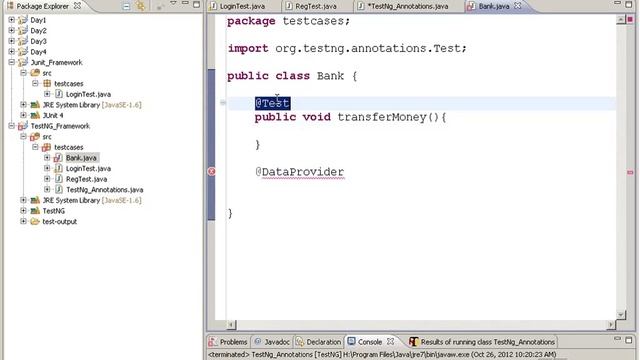Screen dimensions: 640x360
Task: Click the error marker beside @DataProvider
Action: point(211,172)
